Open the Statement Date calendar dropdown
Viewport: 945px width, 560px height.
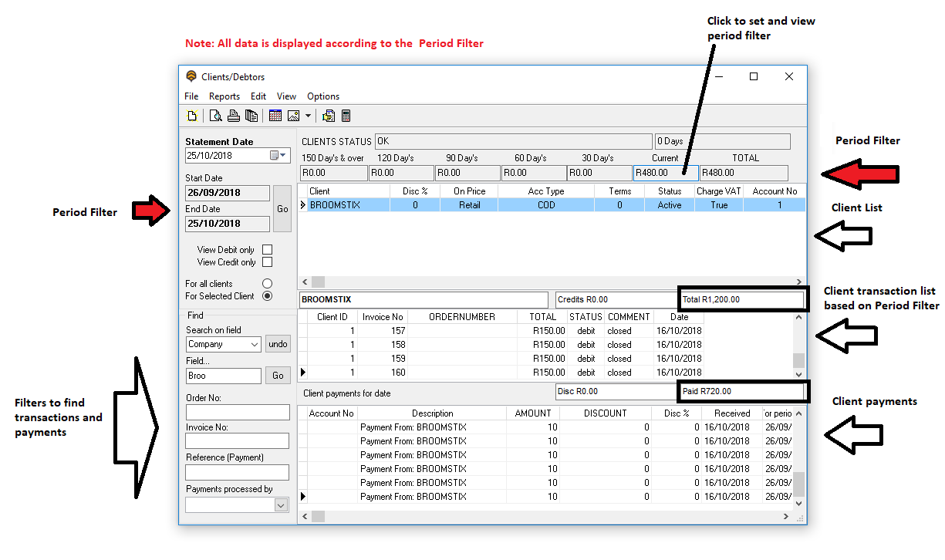coord(278,156)
